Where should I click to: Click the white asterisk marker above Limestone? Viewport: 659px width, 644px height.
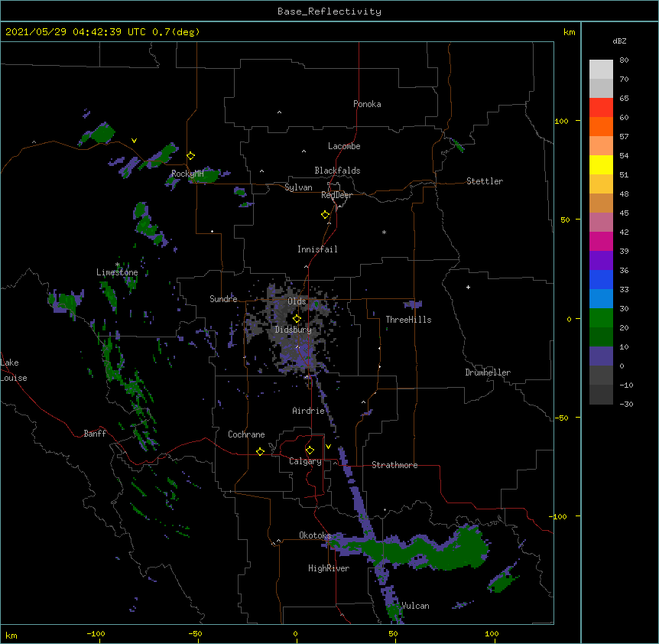[x=117, y=265]
